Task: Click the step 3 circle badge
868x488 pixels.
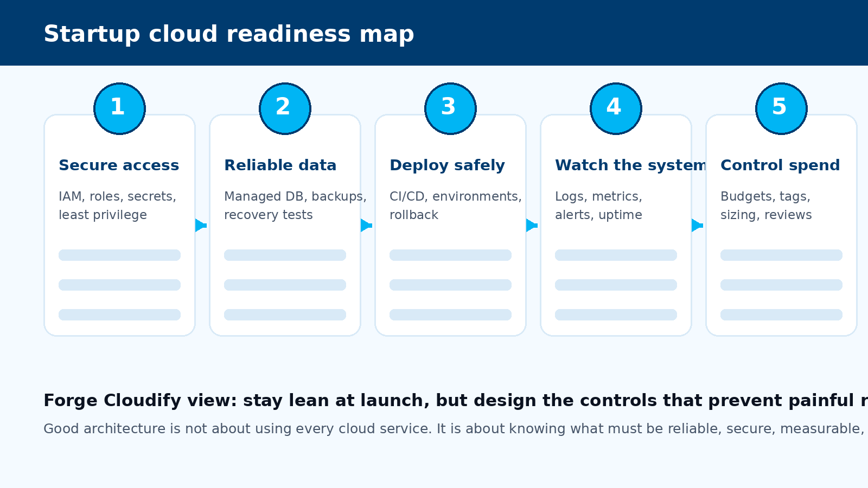Action: (x=450, y=108)
